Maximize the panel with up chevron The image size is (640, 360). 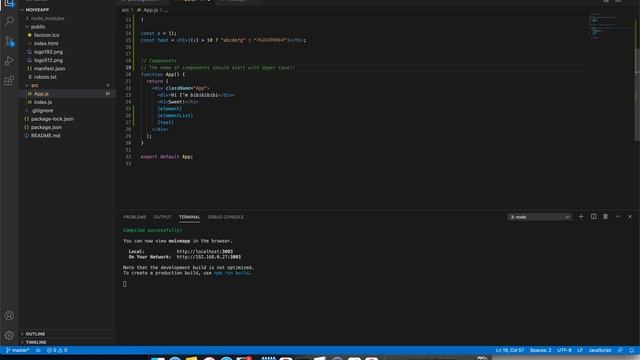click(x=618, y=217)
